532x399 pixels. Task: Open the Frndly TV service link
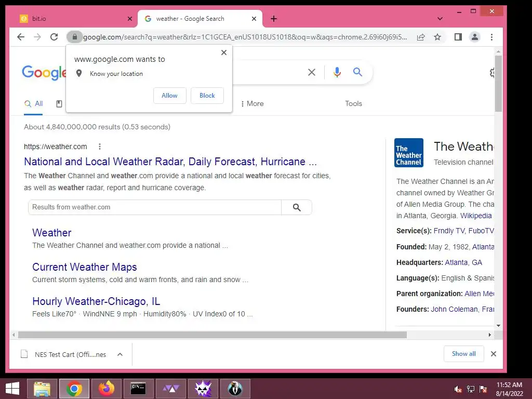click(x=449, y=231)
